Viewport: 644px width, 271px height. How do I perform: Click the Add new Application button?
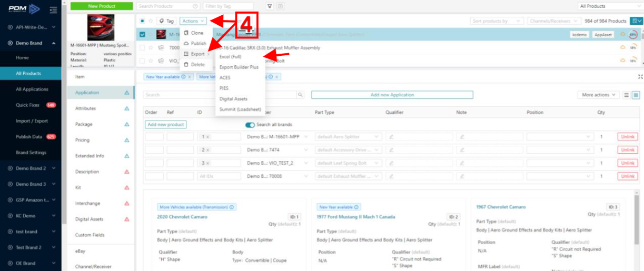tap(392, 95)
